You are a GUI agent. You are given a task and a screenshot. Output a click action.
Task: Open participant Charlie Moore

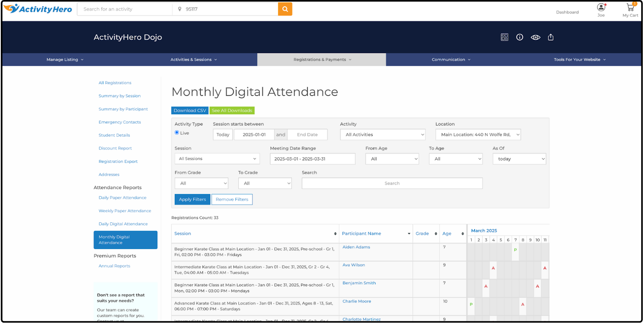coord(357,301)
